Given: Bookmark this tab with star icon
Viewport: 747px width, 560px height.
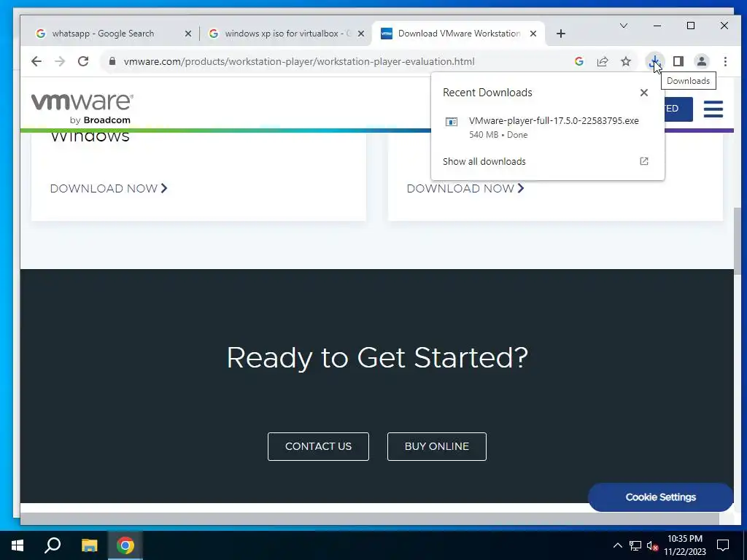Looking at the screenshot, I should (x=626, y=61).
